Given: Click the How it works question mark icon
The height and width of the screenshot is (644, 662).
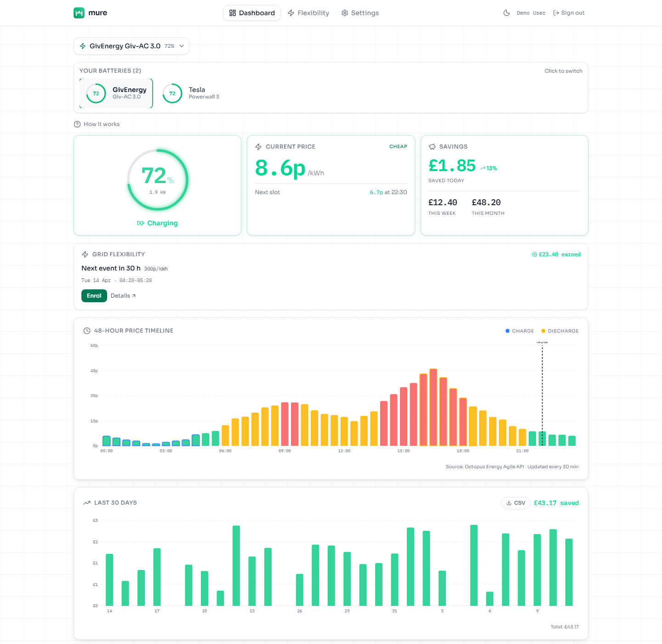Looking at the screenshot, I should tap(76, 124).
